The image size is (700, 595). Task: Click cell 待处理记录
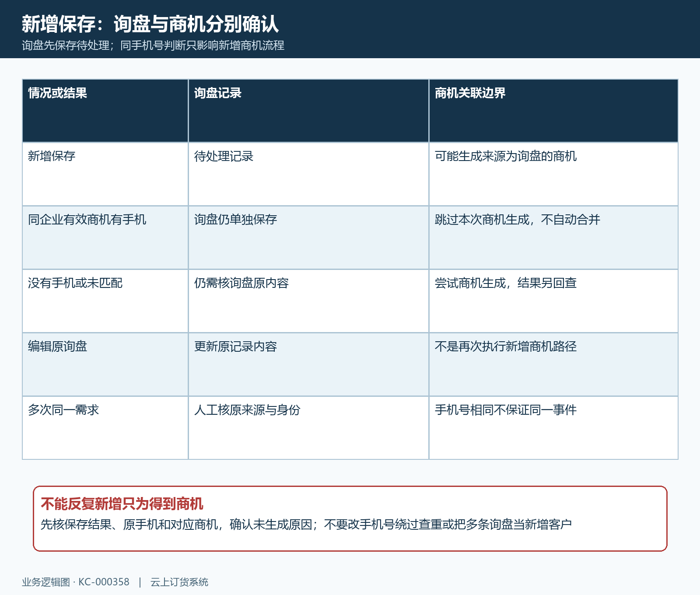pos(308,174)
